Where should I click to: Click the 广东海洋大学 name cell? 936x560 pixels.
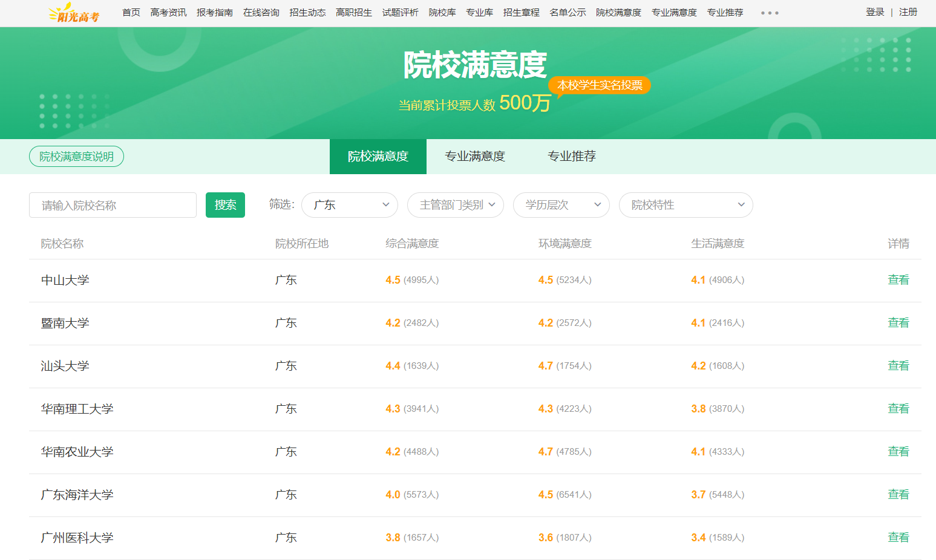(77, 495)
